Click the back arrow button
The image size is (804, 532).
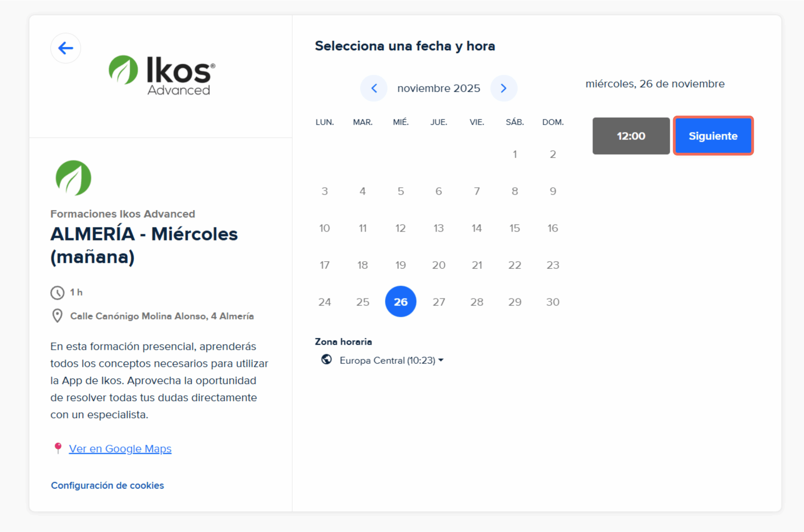coord(66,48)
